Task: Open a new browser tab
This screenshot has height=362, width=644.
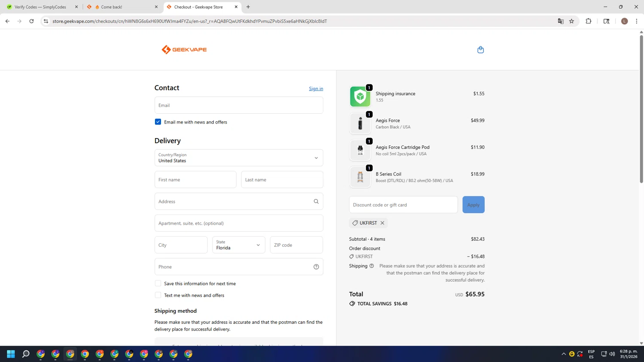Action: [248, 7]
